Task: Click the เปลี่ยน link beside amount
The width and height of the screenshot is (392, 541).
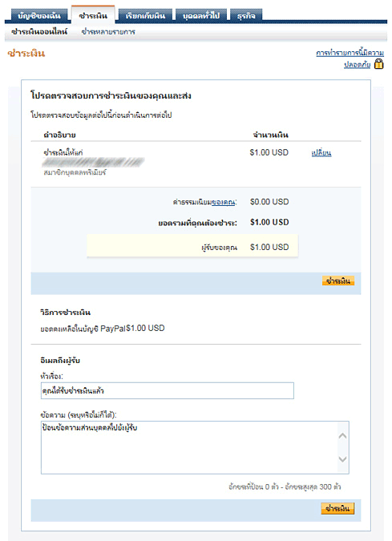Action: (321, 153)
